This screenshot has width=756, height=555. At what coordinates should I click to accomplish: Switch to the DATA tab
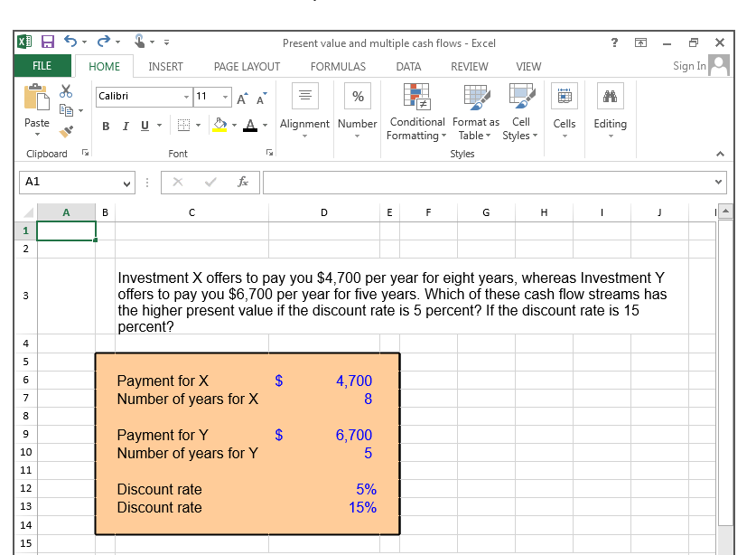click(x=408, y=67)
